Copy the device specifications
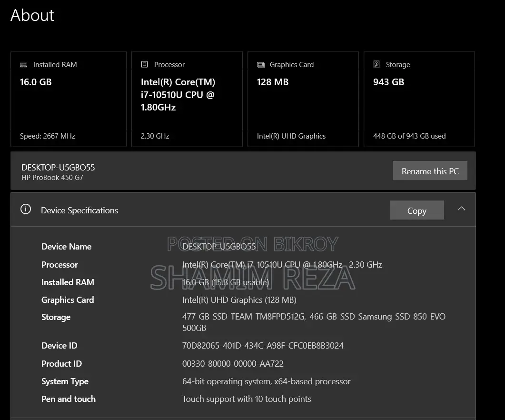Image resolution: width=505 pixels, height=420 pixels. [x=417, y=210]
